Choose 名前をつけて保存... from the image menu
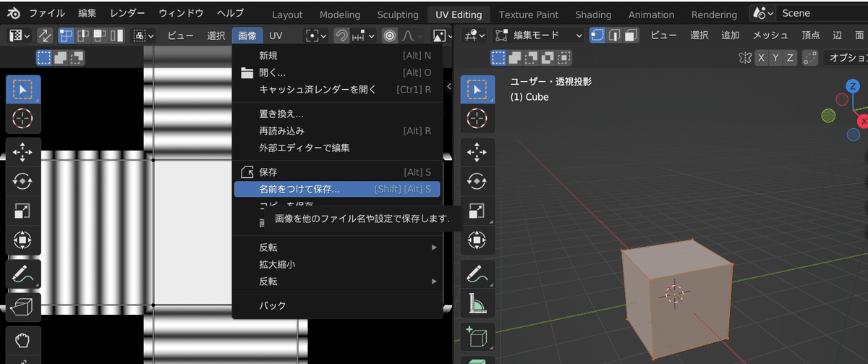868x364 pixels. pos(337,189)
